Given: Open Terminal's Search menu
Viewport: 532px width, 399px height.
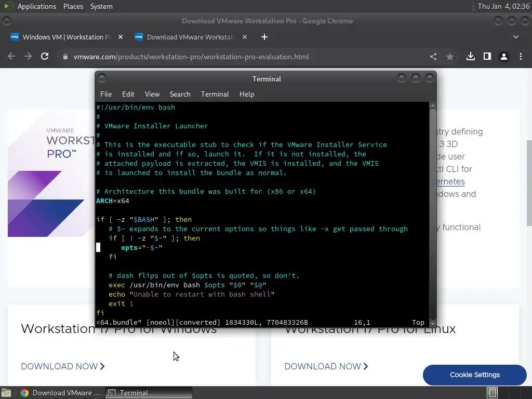Looking at the screenshot, I should (180, 95).
